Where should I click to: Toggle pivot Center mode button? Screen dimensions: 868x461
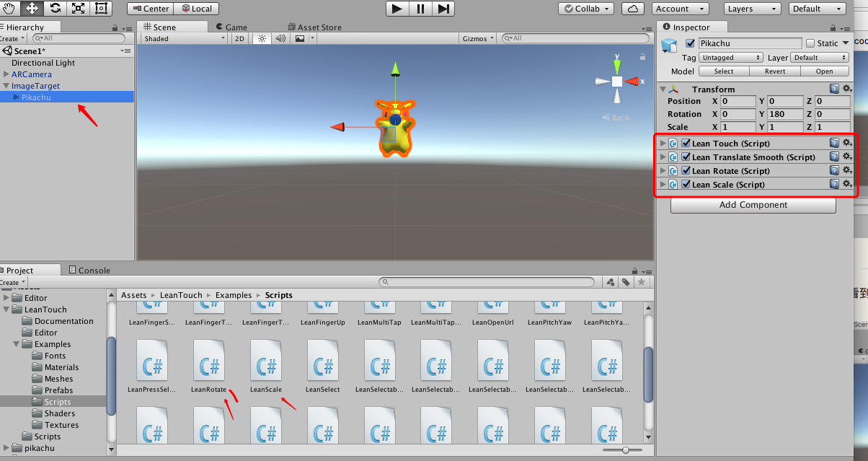(x=150, y=9)
